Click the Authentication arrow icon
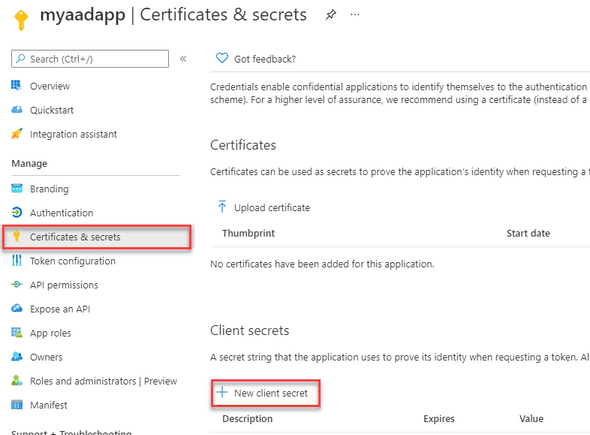 [17, 212]
